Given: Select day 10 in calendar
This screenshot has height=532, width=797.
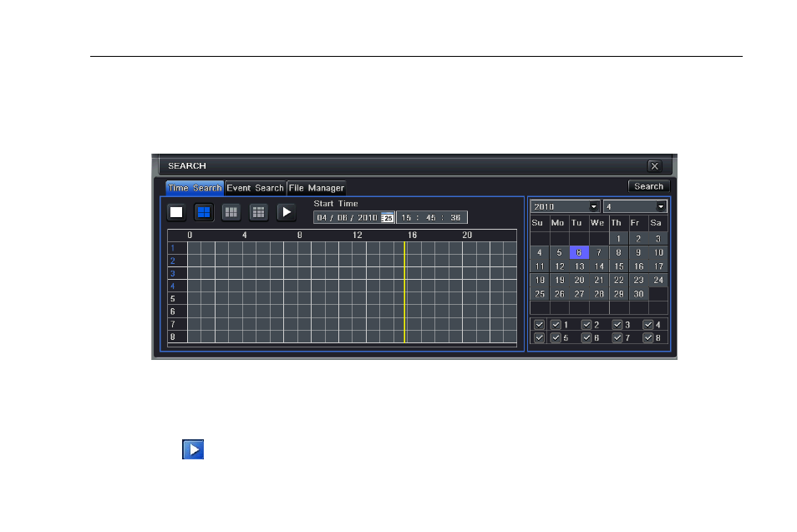Looking at the screenshot, I should [658, 252].
